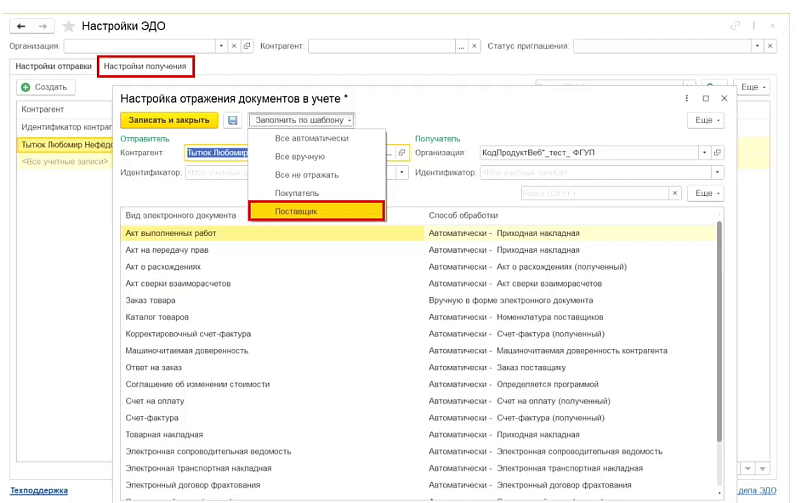Click Вид электронного документа column header

[x=181, y=216]
